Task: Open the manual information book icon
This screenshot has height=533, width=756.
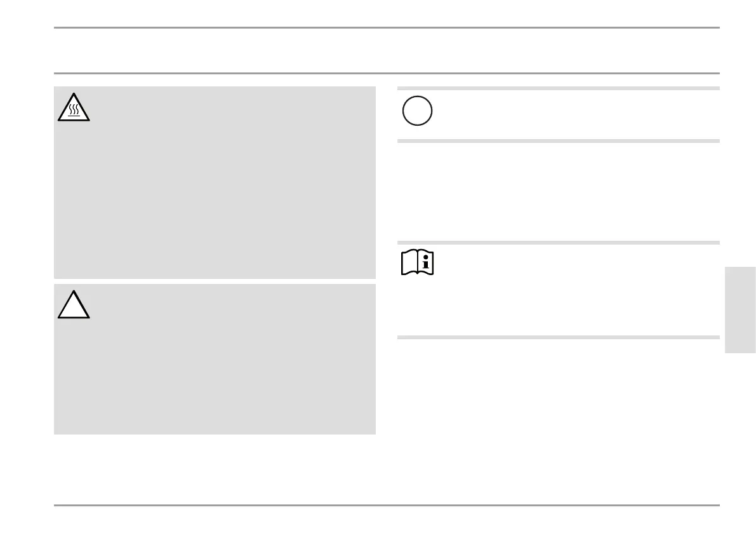Action: pos(418,262)
